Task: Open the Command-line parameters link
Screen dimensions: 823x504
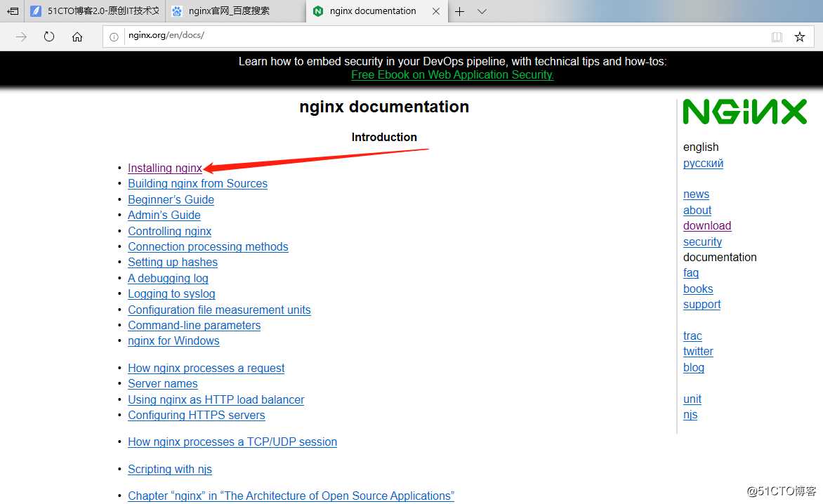Action: (x=195, y=325)
